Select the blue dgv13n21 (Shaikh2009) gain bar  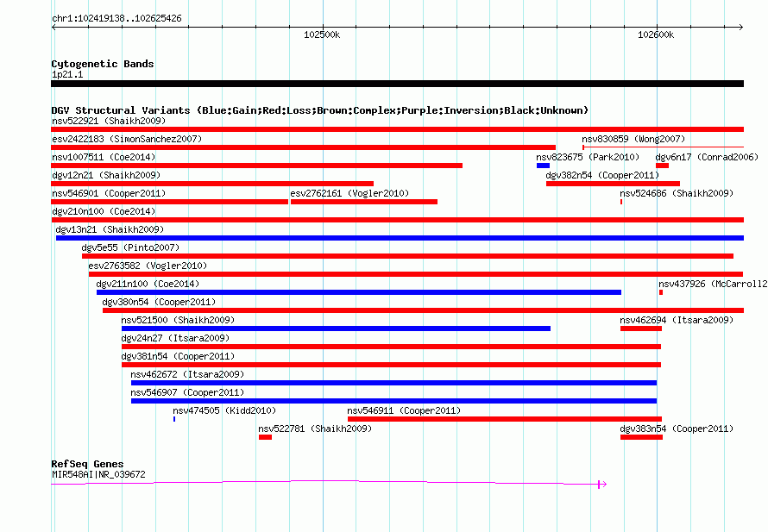400,238
